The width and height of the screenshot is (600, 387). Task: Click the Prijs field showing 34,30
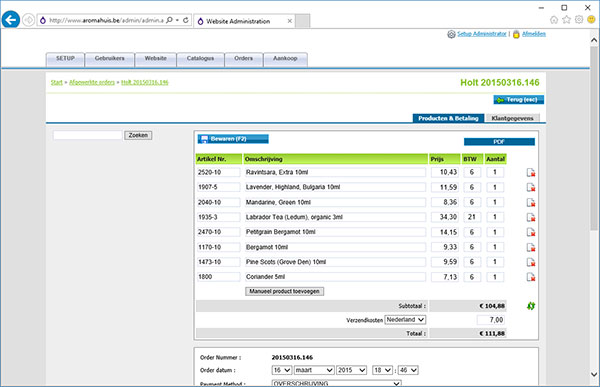(445, 217)
